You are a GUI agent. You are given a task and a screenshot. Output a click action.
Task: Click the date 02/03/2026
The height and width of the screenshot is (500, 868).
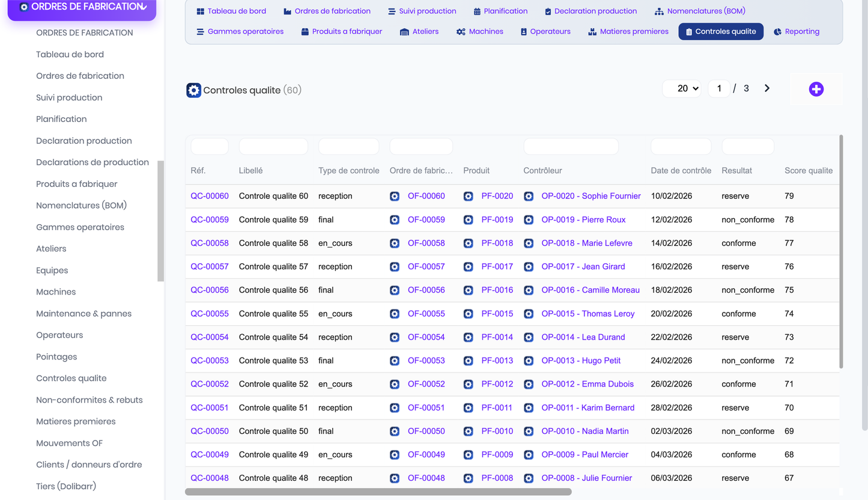pos(672,431)
